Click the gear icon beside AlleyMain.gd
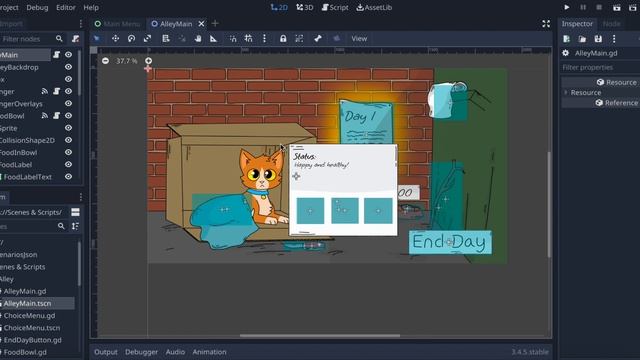 point(566,53)
